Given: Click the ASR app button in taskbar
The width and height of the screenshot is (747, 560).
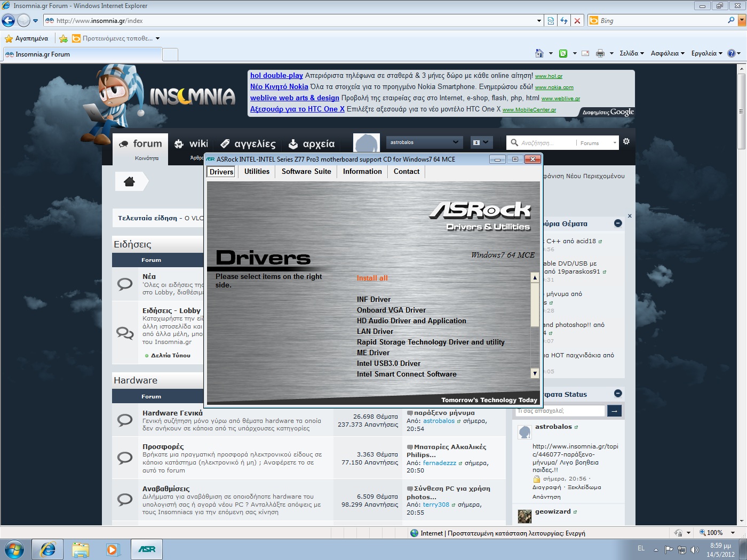Looking at the screenshot, I should click(x=146, y=549).
